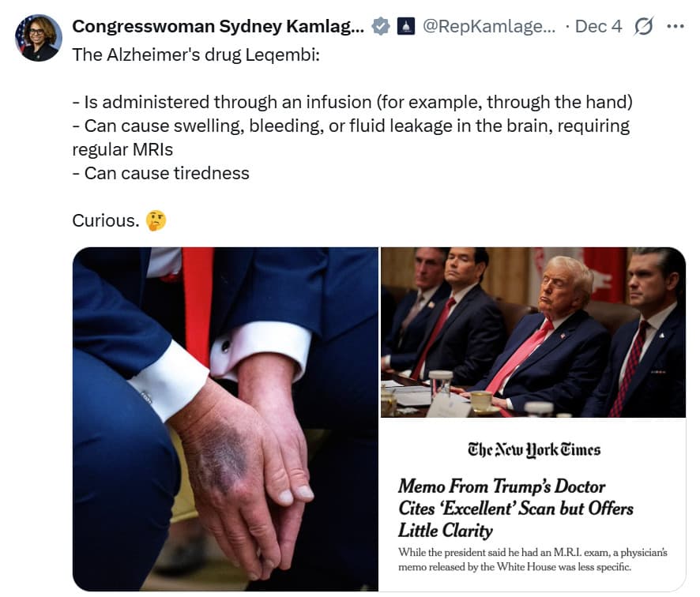Click the Dec 4 timestamp
This screenshot has height=597, width=700.
pos(598,26)
